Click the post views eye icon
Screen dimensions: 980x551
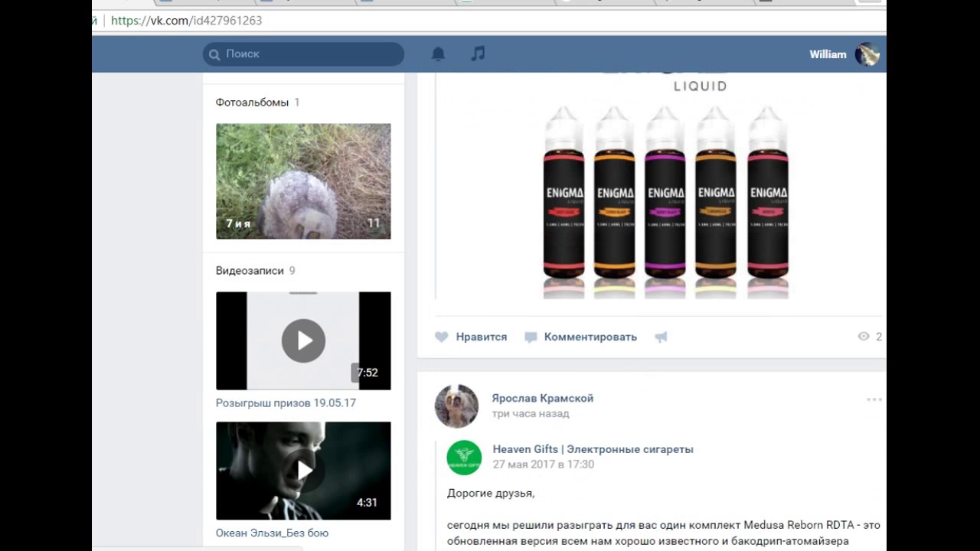[864, 337]
